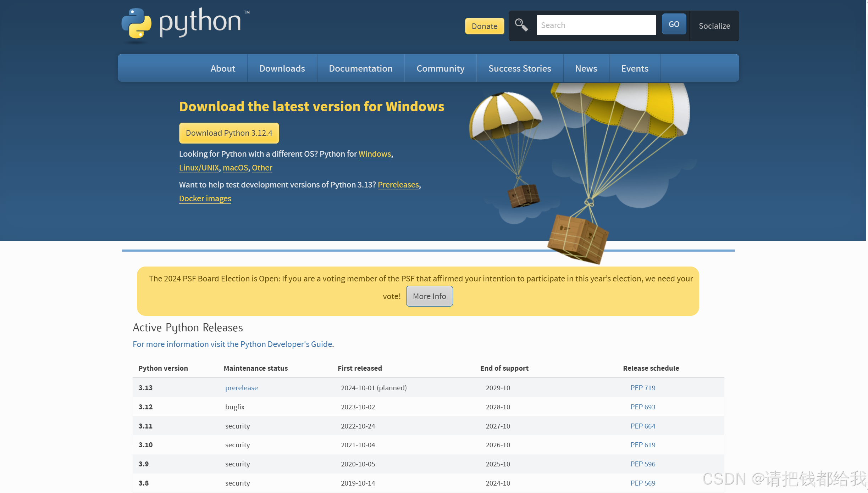Click the 3.10 version cell
The height and width of the screenshot is (493, 868).
145,445
